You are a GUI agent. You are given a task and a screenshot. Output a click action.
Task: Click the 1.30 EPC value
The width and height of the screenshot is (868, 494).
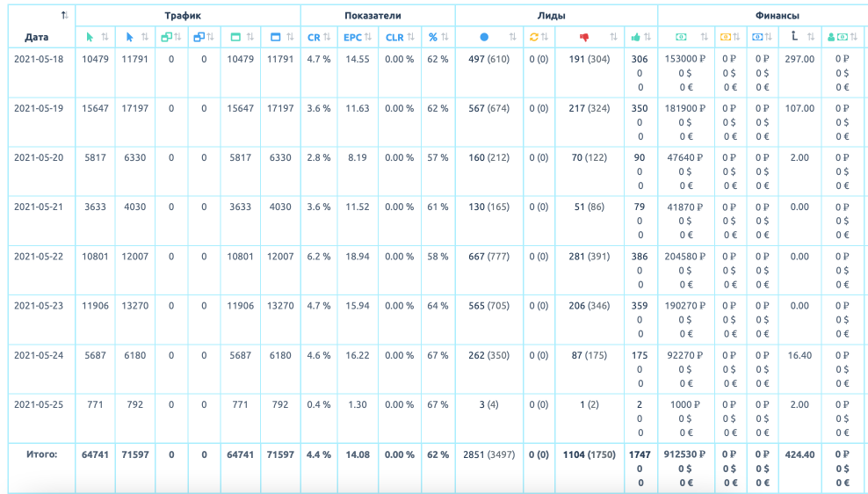[358, 405]
